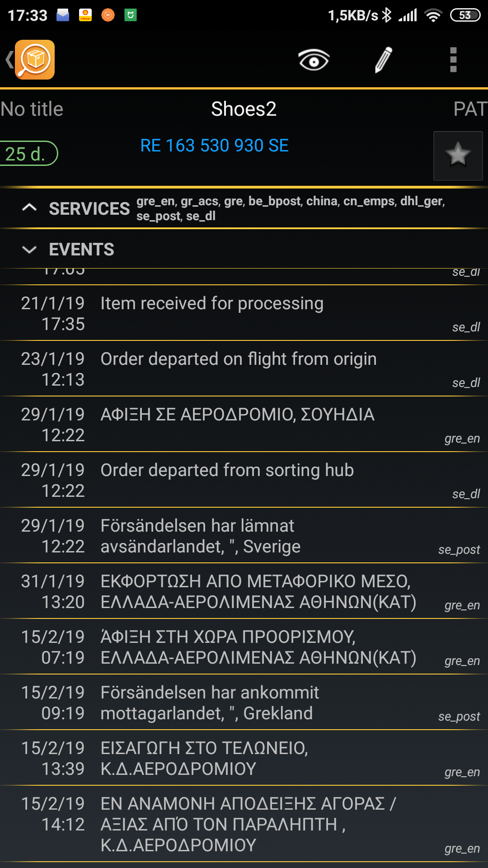
Task: Collapse the SERVICES section
Action: coord(29,208)
